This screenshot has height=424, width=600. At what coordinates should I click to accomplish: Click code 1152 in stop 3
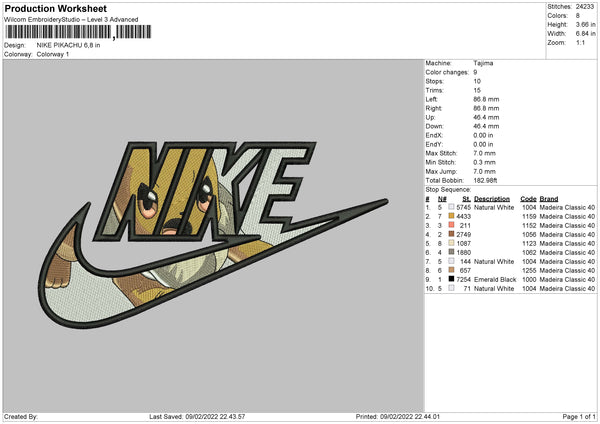pyautogui.click(x=529, y=225)
